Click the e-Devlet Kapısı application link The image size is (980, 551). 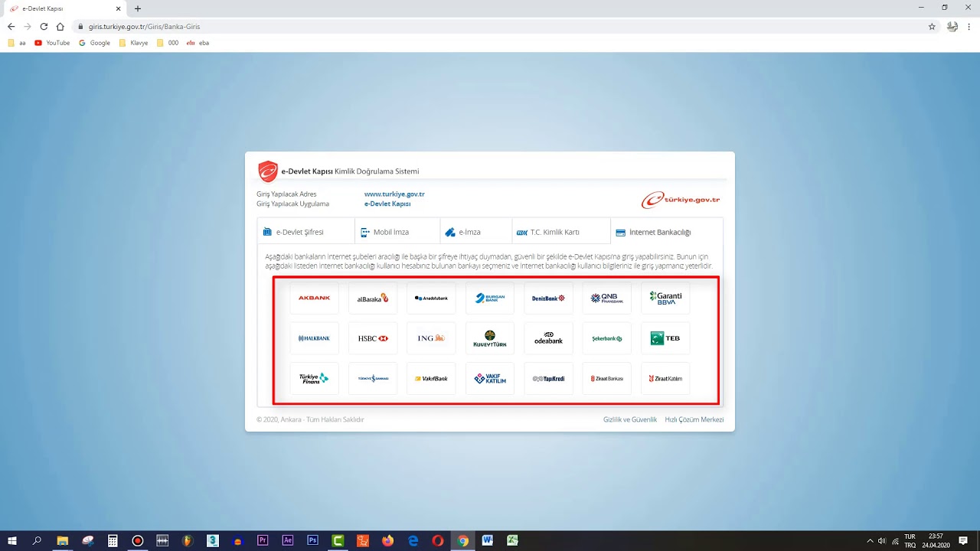[x=387, y=204]
